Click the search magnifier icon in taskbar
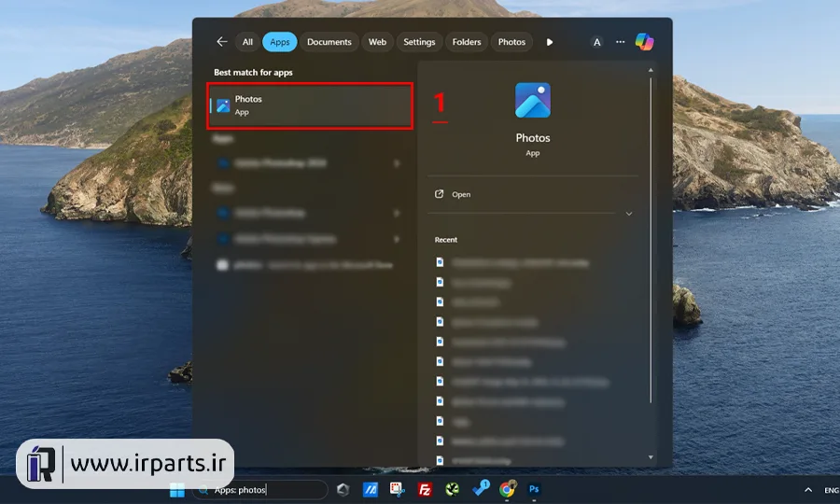The image size is (840, 504). tap(203, 490)
